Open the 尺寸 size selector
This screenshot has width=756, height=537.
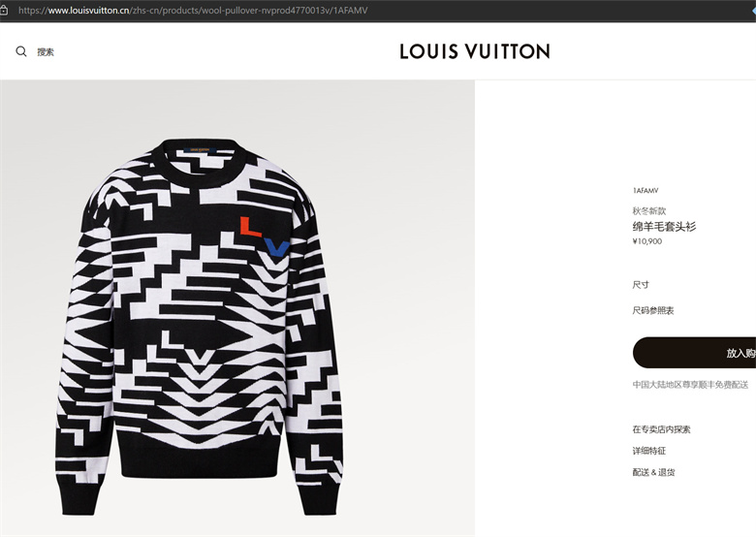point(641,285)
